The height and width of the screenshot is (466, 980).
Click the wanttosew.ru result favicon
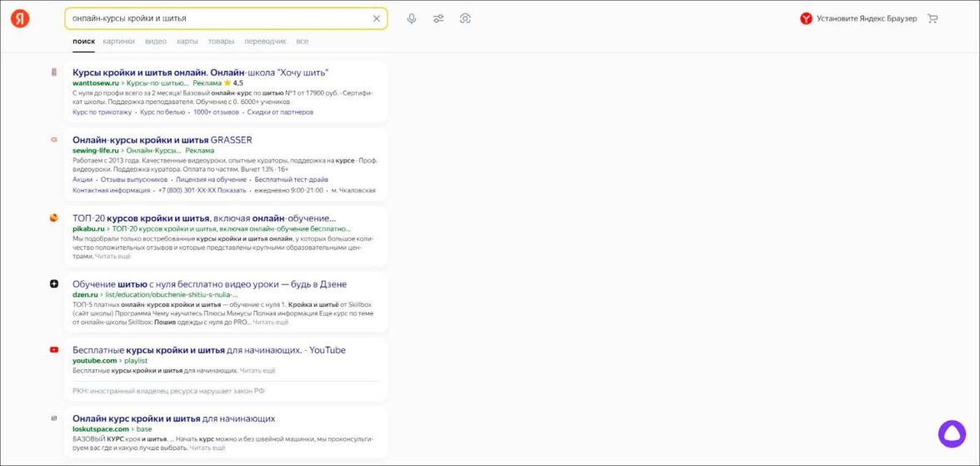coord(53,72)
